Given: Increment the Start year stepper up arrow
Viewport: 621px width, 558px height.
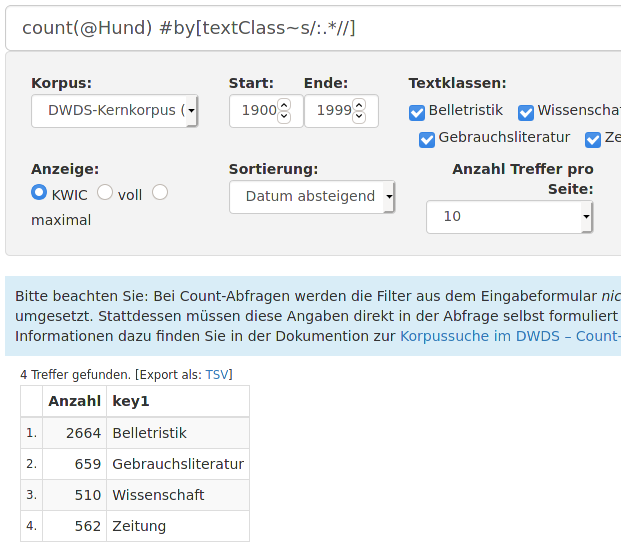Looking at the screenshot, I should click(x=284, y=105).
